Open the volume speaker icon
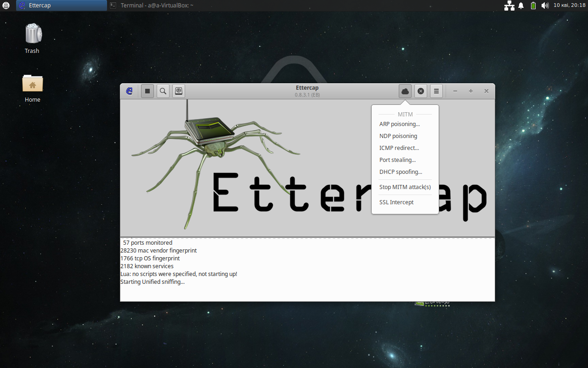588x368 pixels. tap(545, 6)
